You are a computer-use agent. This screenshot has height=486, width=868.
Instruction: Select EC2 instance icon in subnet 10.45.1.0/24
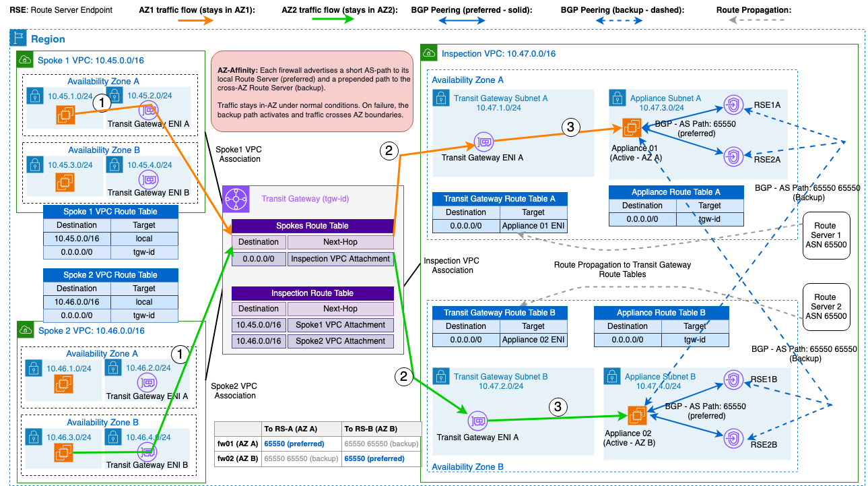(x=65, y=115)
